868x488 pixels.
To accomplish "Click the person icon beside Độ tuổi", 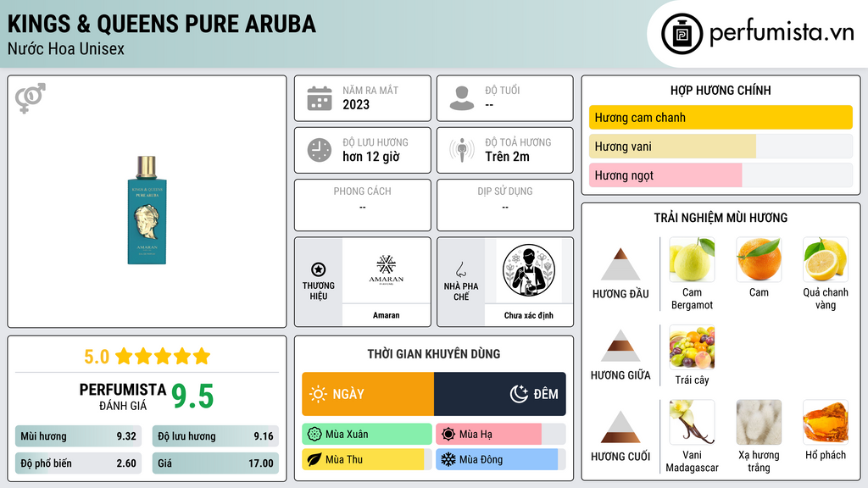I will (x=462, y=98).
